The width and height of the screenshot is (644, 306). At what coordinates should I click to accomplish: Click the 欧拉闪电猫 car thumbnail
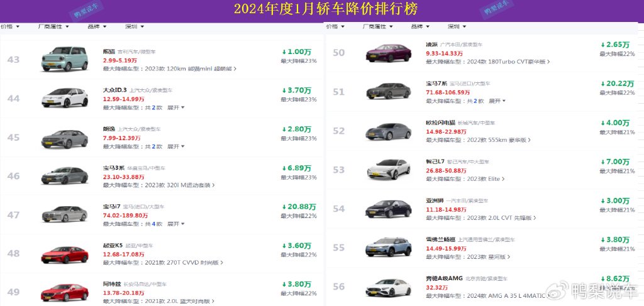pyautogui.click(x=389, y=131)
